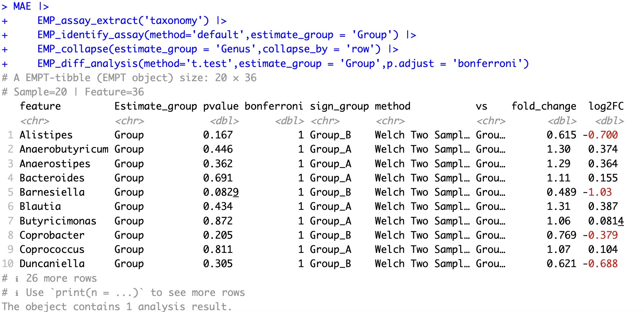This screenshot has height=312, width=644.
Task: Click the 'fold_change' column header
Action: (544, 106)
